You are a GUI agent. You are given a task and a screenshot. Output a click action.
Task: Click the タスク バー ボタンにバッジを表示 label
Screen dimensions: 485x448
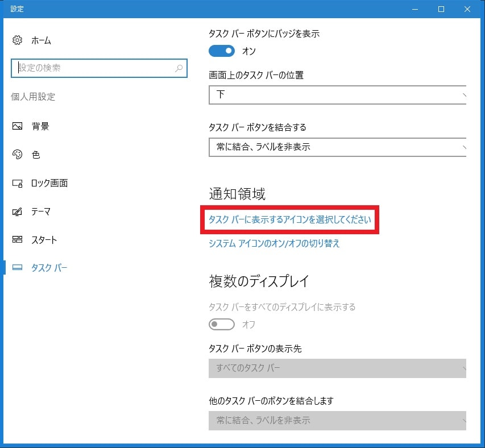click(x=264, y=34)
